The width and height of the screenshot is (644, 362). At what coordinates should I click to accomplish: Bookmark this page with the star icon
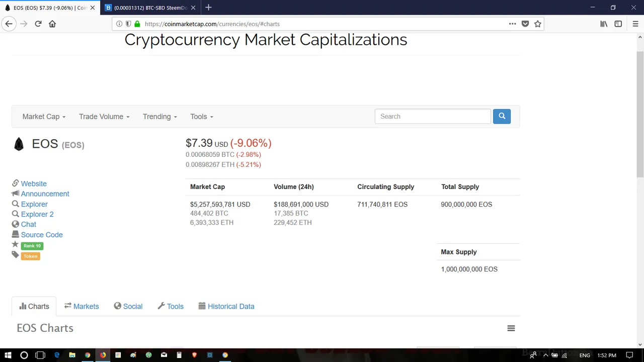[538, 24]
